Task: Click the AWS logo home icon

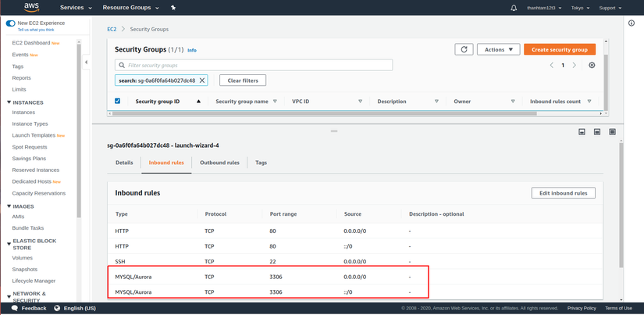Action: pyautogui.click(x=31, y=8)
